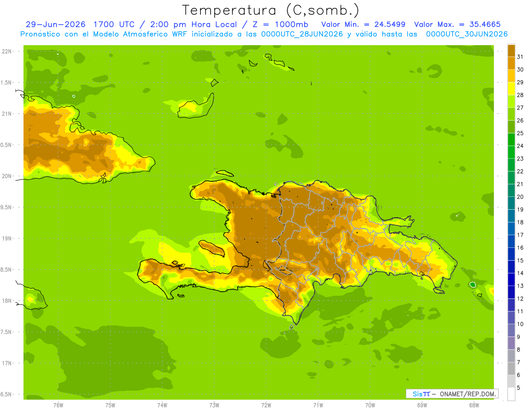Click the 74W longitude label
The image size is (532, 411).
[162, 405]
